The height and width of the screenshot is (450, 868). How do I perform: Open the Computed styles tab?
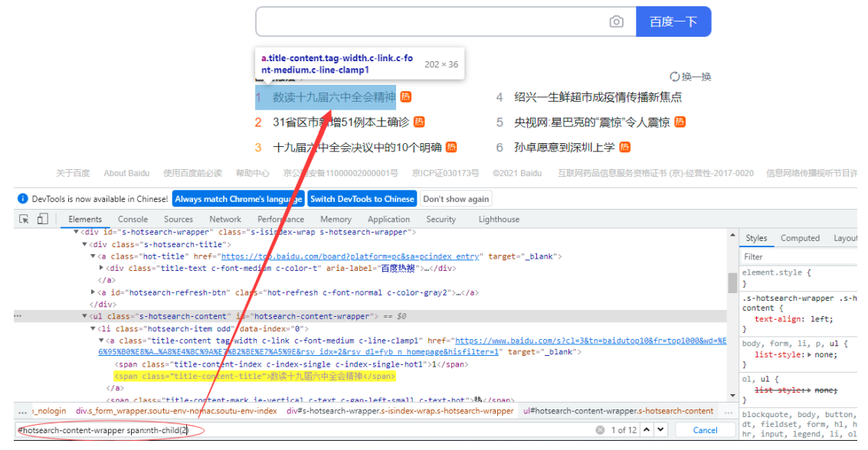pyautogui.click(x=800, y=238)
